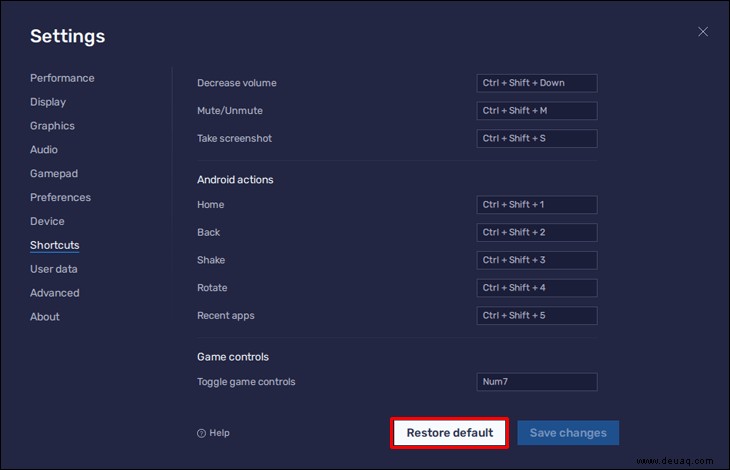Open User data settings
The width and height of the screenshot is (730, 470).
(54, 269)
